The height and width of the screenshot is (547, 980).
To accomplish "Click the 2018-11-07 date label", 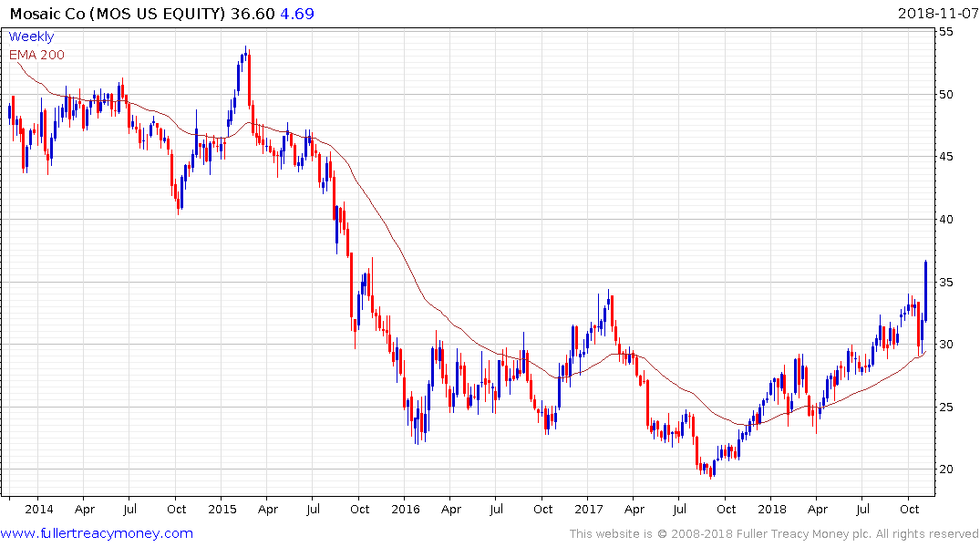I will tap(937, 14).
